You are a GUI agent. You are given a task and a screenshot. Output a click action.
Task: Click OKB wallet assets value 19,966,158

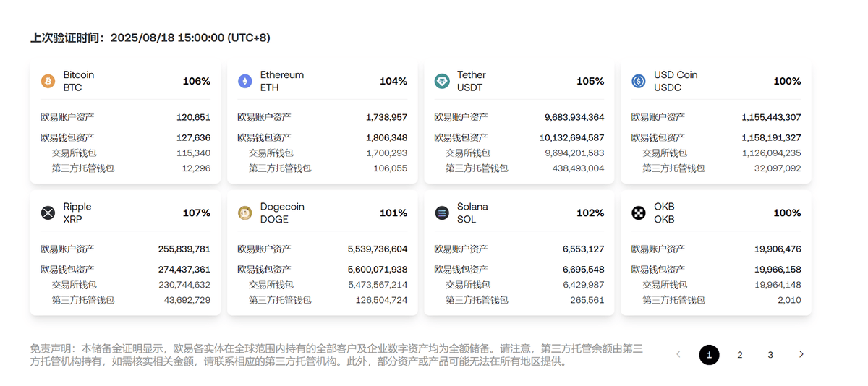[x=778, y=269]
